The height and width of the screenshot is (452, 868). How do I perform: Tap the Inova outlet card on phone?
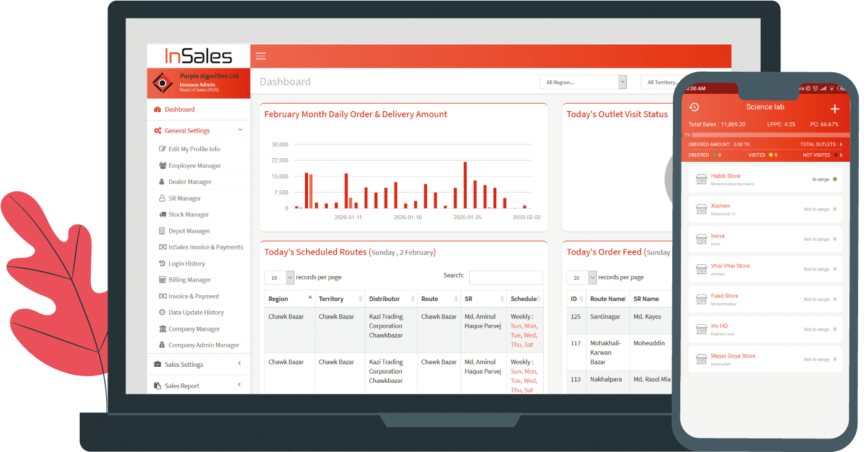[766, 239]
